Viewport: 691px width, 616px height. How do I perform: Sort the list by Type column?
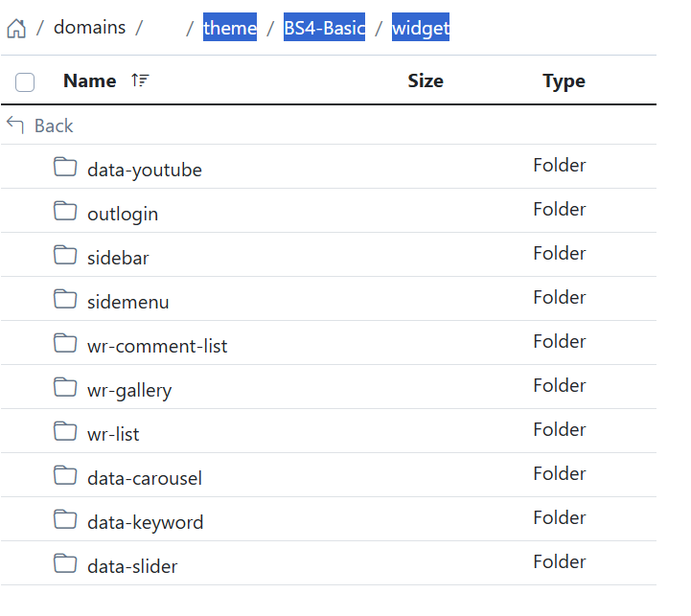click(x=564, y=80)
